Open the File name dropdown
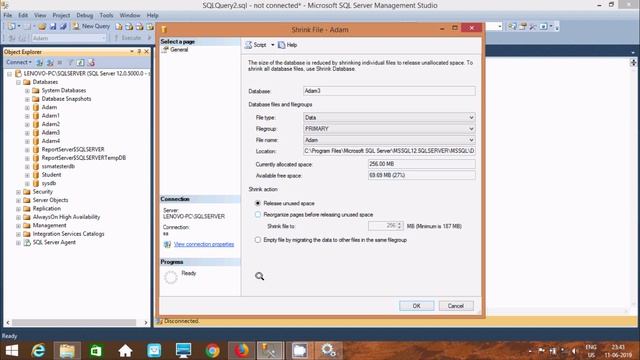The image size is (640, 360). [471, 140]
